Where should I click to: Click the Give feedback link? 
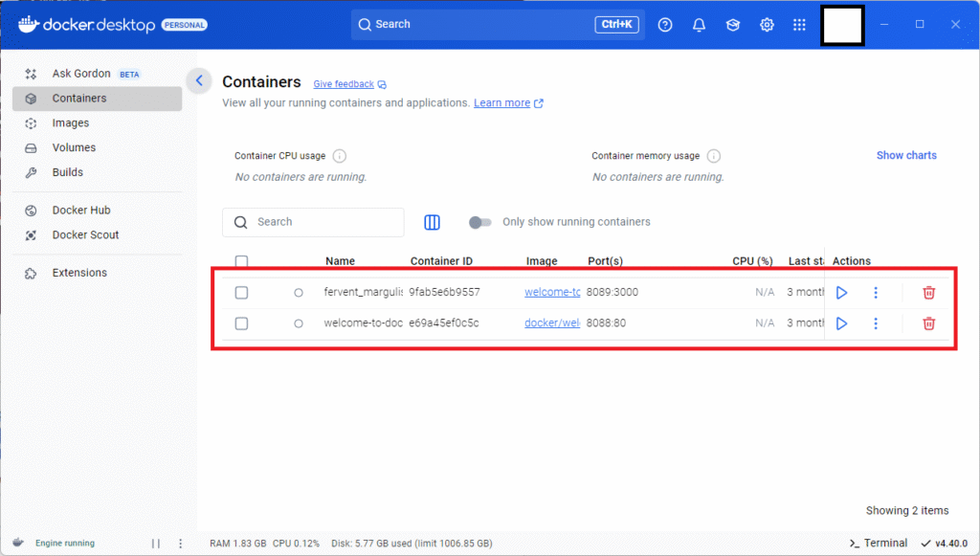[x=344, y=84]
